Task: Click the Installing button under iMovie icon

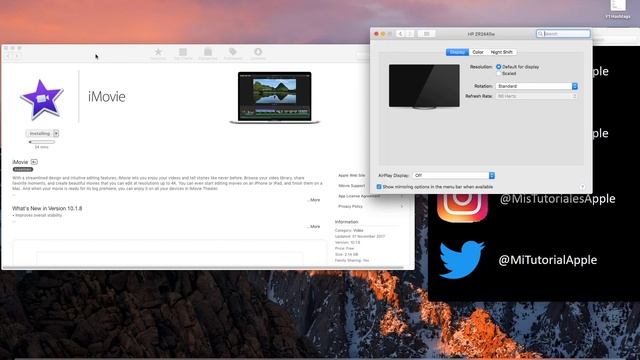Action: [40, 133]
